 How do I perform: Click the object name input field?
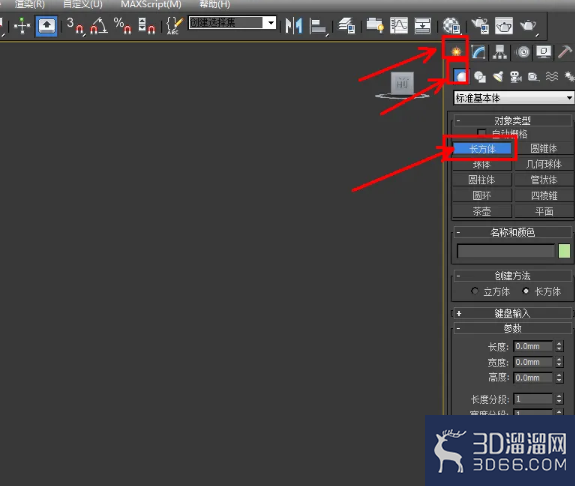(506, 251)
